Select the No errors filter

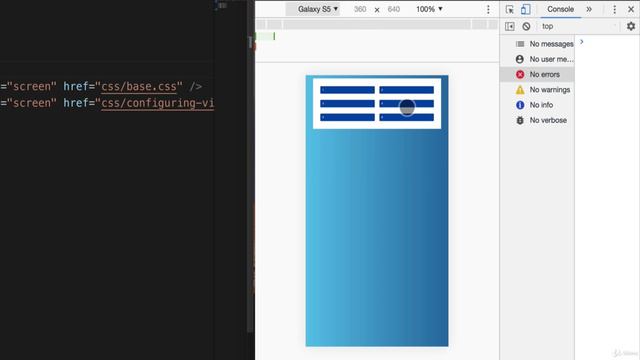(x=537, y=74)
